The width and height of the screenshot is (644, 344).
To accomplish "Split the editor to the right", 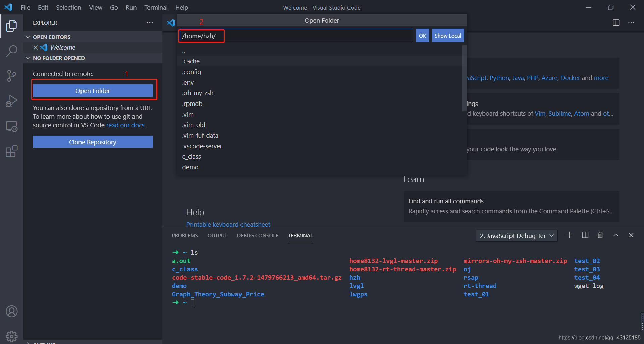I will pos(616,23).
